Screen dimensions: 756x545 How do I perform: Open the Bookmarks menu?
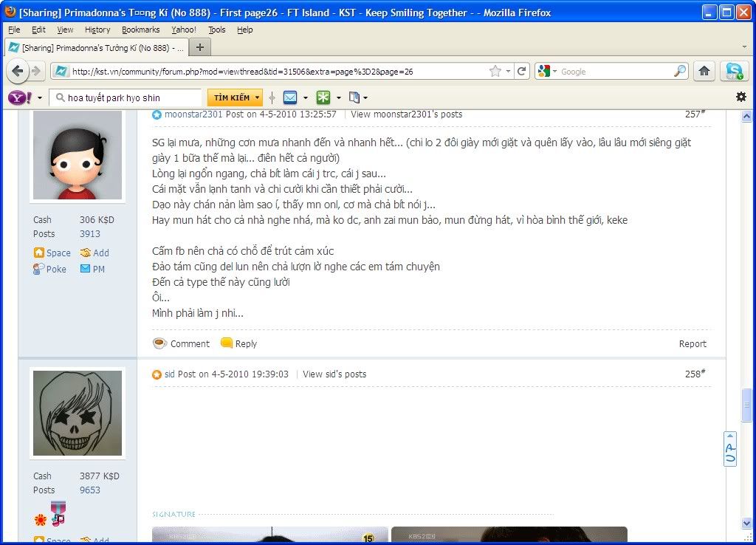click(141, 30)
